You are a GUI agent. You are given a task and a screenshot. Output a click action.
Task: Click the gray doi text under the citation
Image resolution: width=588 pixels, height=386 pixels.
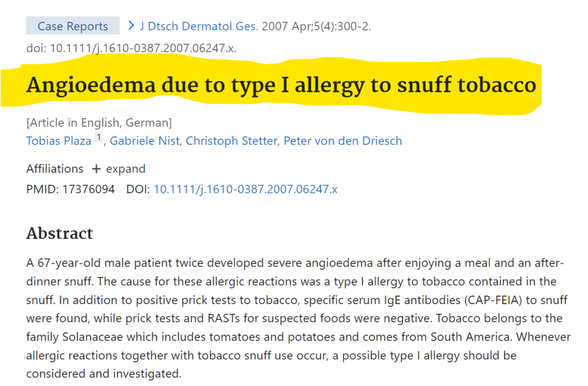click(131, 48)
